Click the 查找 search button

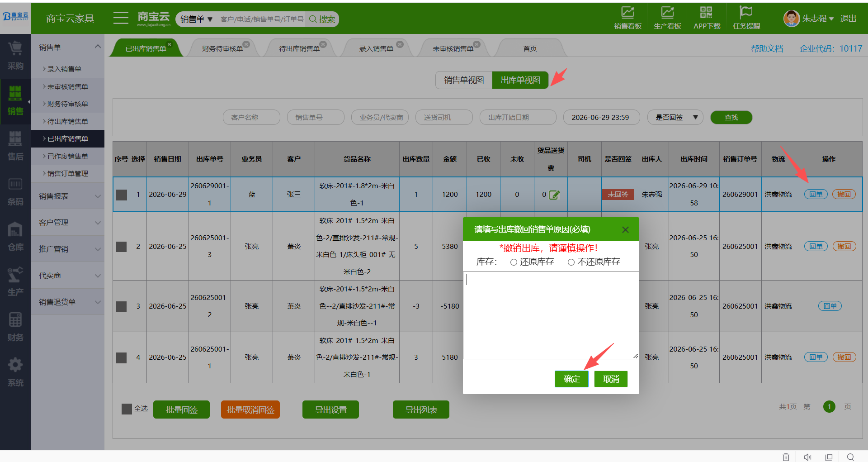(731, 118)
